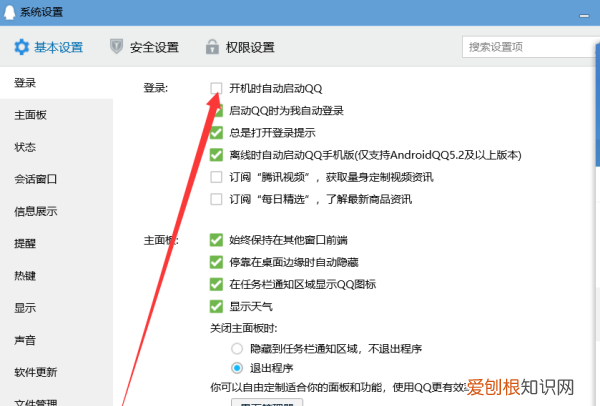Screen dimensions: 600x406
Task: Uncheck 显示天气 option
Action: [216, 307]
